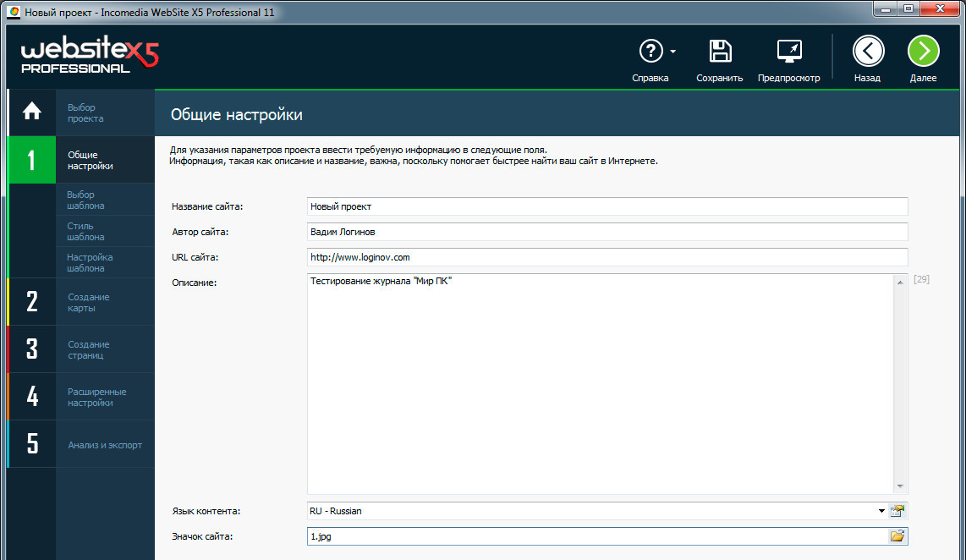The height and width of the screenshot is (560, 966).
Task: Open Выбор шаблона sub-step
Action: coord(86,200)
